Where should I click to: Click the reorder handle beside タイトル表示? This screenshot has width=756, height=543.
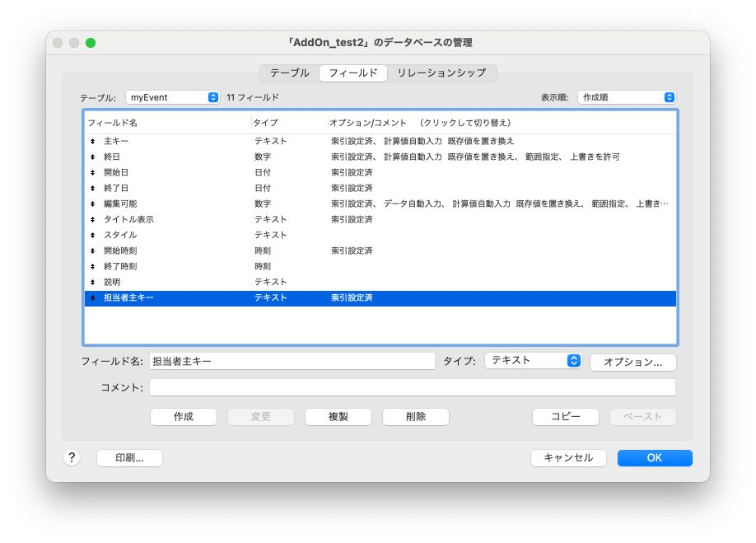92,219
